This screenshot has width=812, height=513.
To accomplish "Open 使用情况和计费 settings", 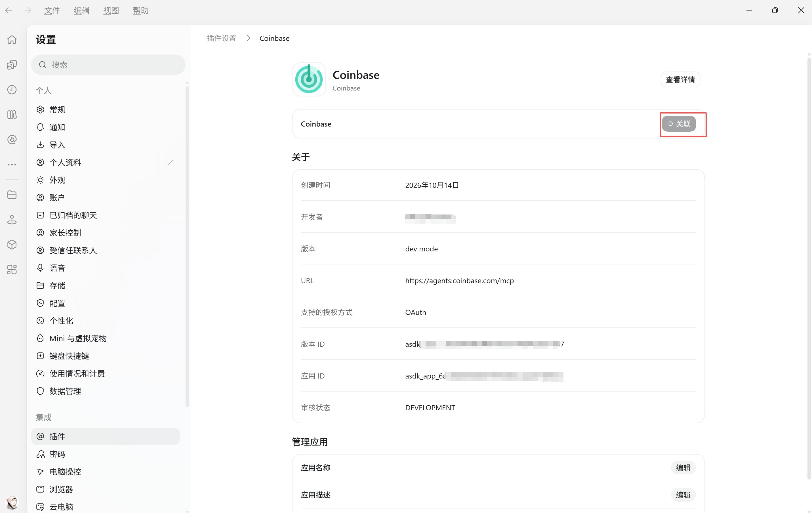I will tap(106, 373).
